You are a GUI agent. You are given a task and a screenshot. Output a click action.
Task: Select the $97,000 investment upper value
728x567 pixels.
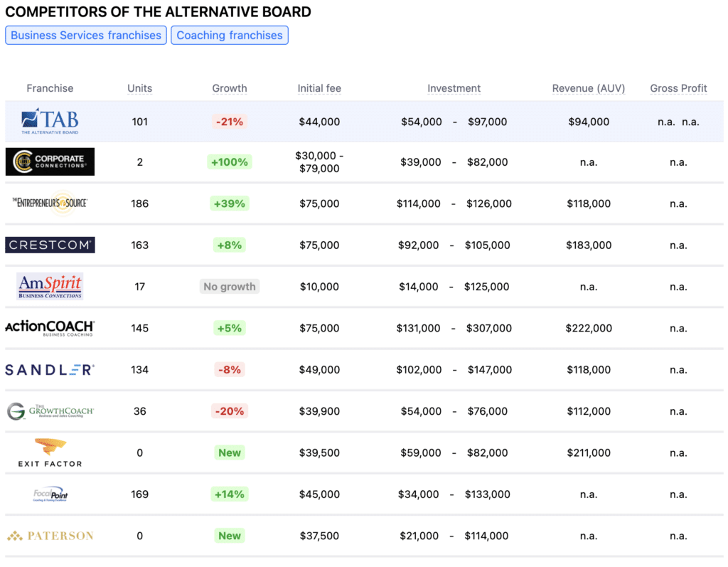coord(487,122)
